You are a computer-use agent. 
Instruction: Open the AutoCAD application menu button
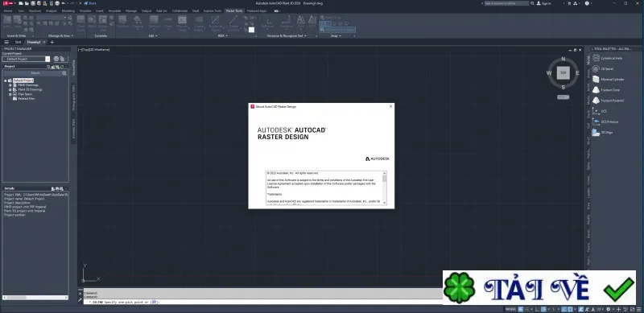point(8,3)
